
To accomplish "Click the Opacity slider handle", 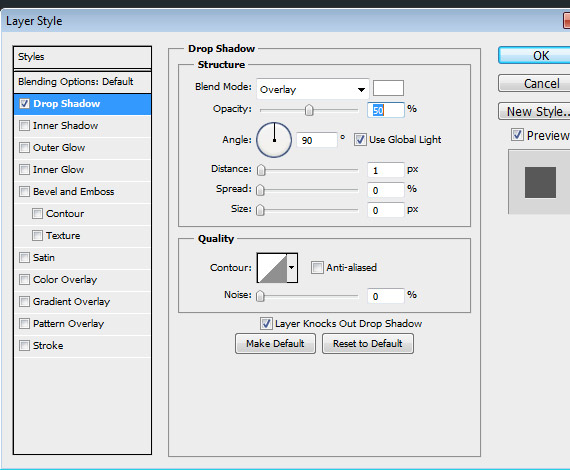I will pyautogui.click(x=309, y=110).
